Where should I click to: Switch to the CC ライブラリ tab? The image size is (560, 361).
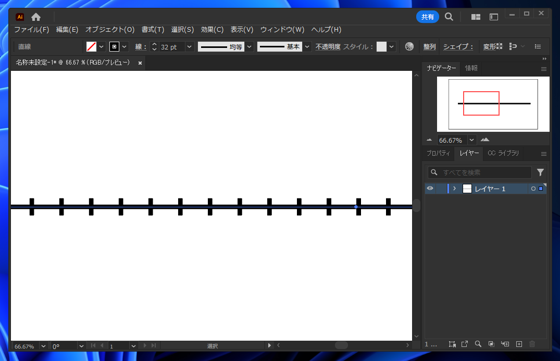click(x=503, y=153)
